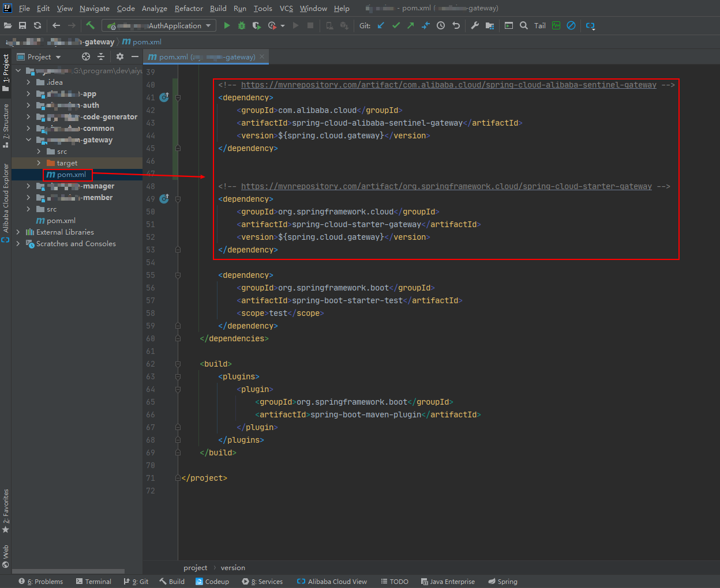The width and height of the screenshot is (720, 588).
Task: Expand External Libraries node
Action: pyautogui.click(x=18, y=232)
